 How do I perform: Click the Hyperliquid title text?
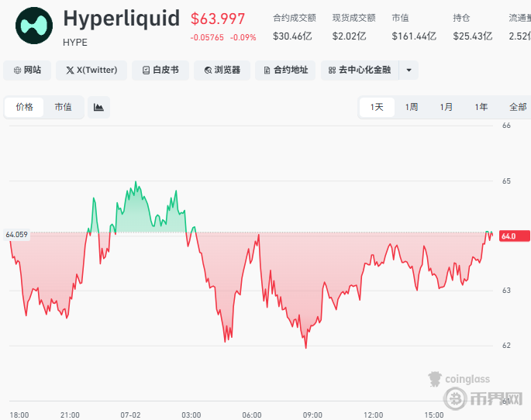pos(122,19)
